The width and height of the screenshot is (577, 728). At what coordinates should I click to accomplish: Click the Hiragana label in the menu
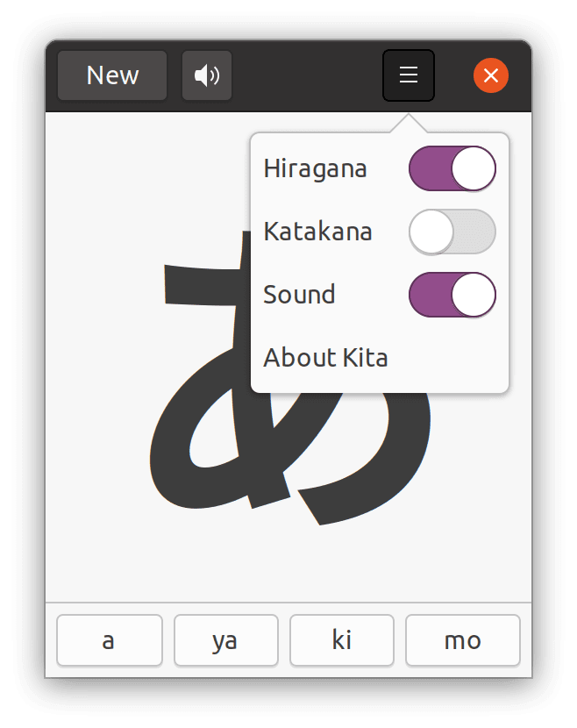[315, 168]
